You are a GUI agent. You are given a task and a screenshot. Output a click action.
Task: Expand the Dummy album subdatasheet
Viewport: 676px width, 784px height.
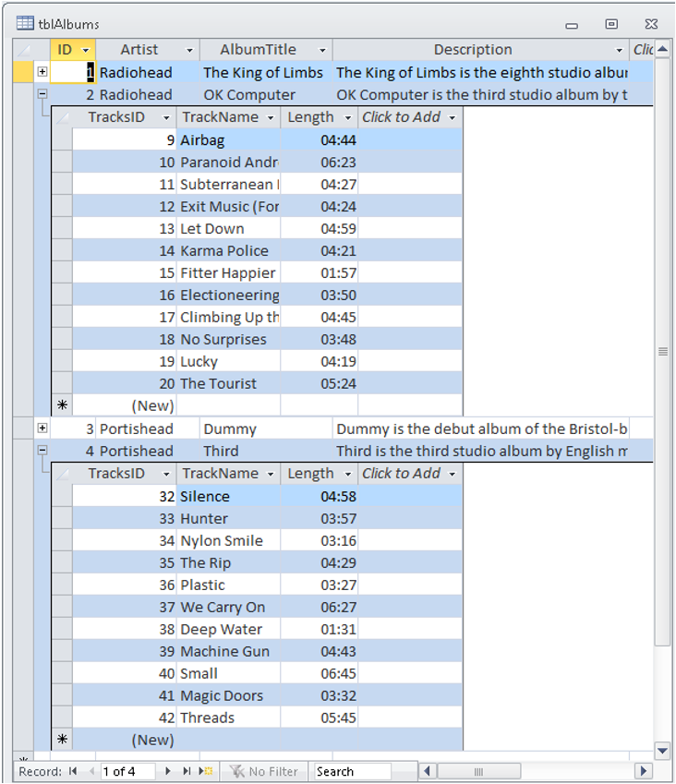pyautogui.click(x=42, y=428)
